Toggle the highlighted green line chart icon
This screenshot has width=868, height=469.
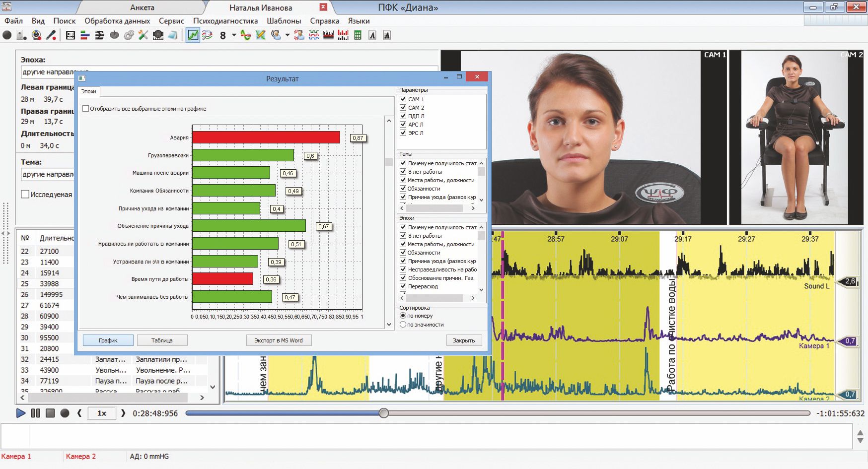[193, 35]
